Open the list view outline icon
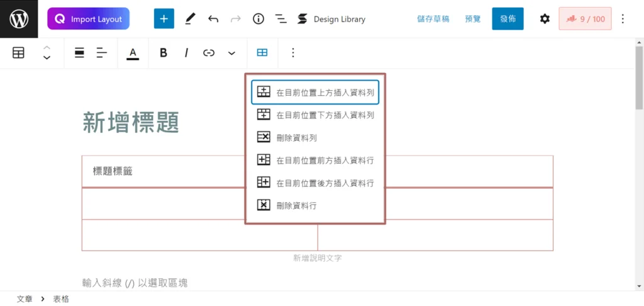Image resolution: width=644 pixels, height=306 pixels. (x=281, y=19)
